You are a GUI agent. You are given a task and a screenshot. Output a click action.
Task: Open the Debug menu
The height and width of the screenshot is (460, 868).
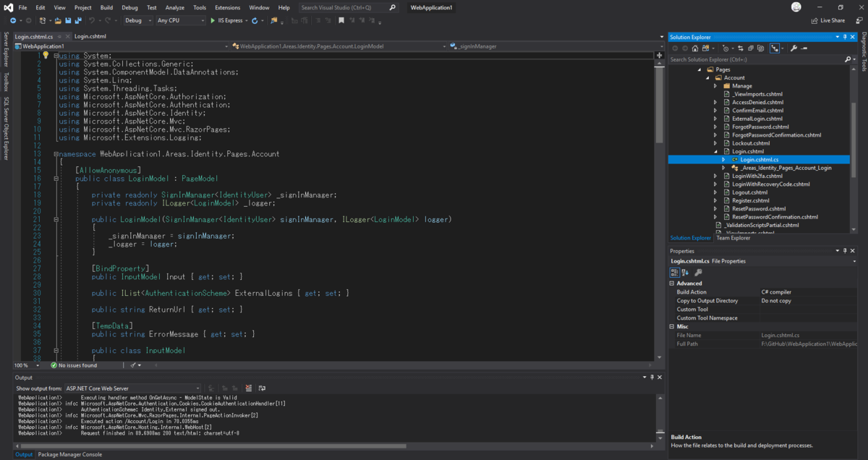129,7
